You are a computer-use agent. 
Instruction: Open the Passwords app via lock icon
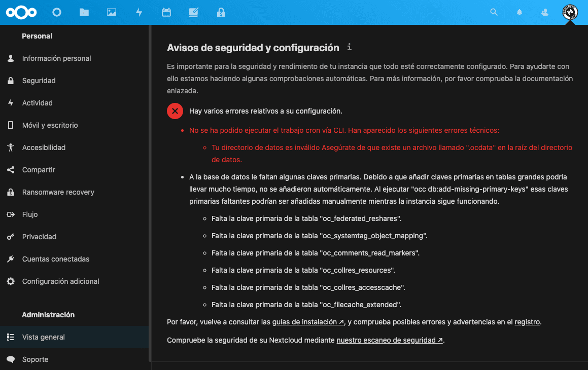pyautogui.click(x=221, y=12)
